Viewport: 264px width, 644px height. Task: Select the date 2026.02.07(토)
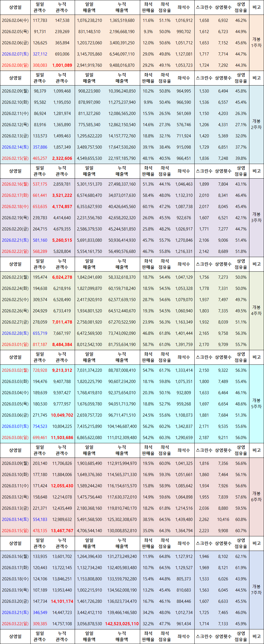point(15,54)
